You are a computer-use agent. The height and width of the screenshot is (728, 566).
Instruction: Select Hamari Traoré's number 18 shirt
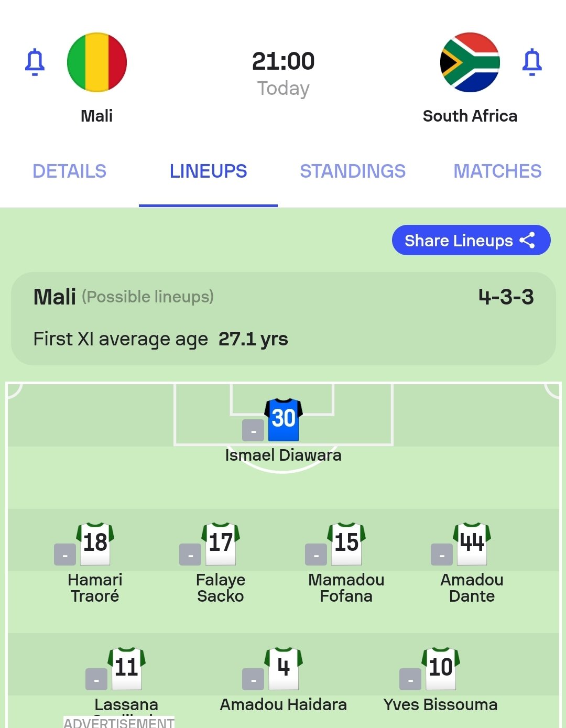(95, 544)
